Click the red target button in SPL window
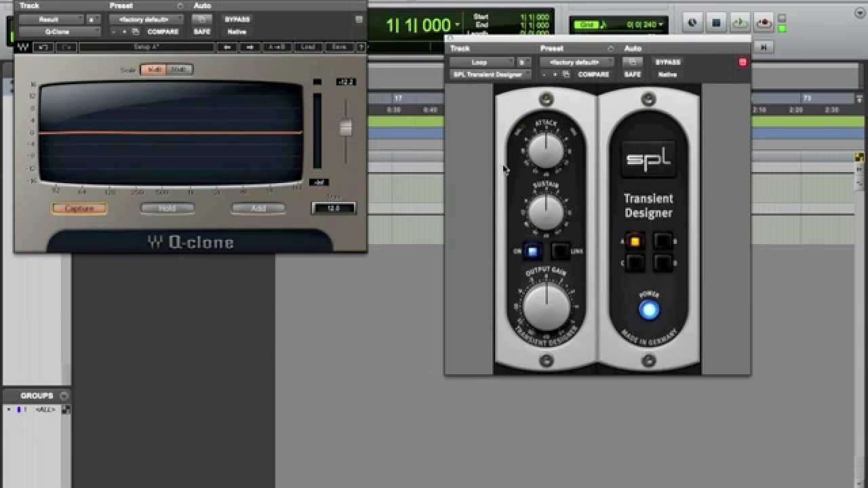This screenshot has height=488, width=868. click(743, 62)
